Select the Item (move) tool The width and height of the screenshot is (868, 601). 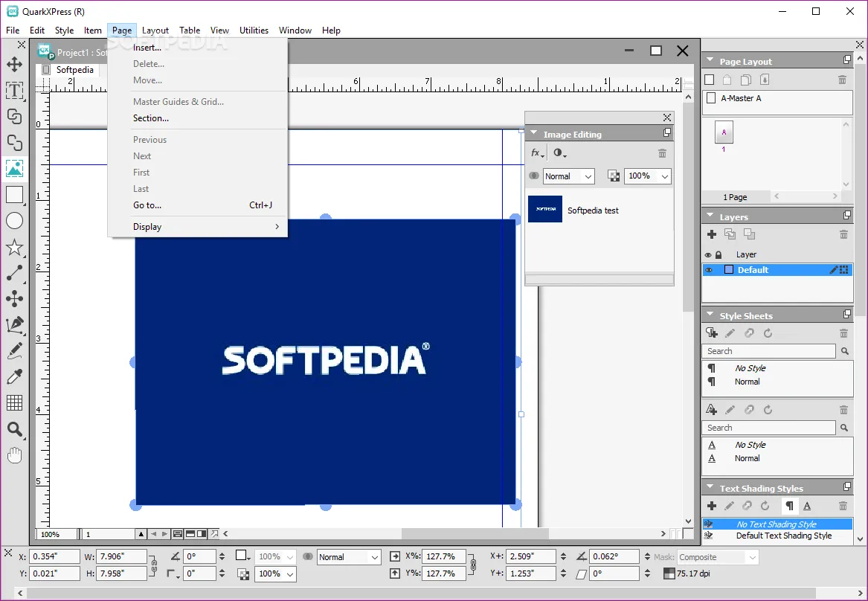click(14, 64)
